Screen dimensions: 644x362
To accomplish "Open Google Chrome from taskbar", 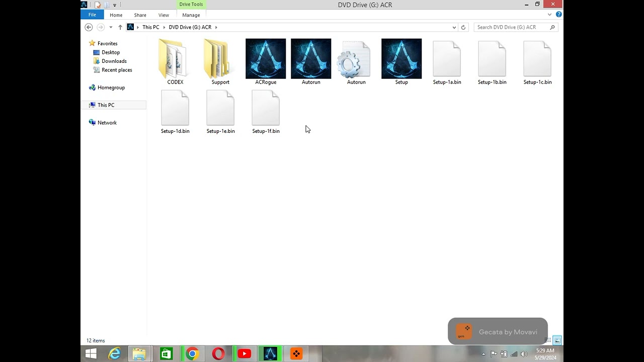I will (x=192, y=354).
